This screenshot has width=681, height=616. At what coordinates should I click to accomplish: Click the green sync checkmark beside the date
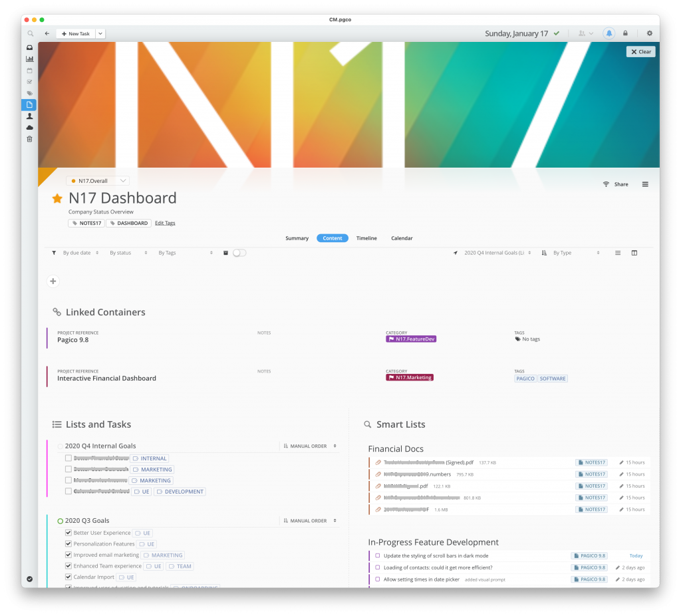point(557,33)
